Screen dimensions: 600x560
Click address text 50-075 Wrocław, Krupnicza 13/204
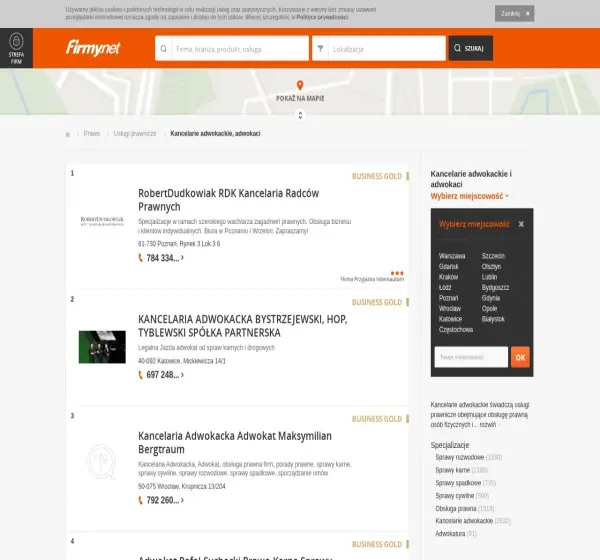pos(182,487)
